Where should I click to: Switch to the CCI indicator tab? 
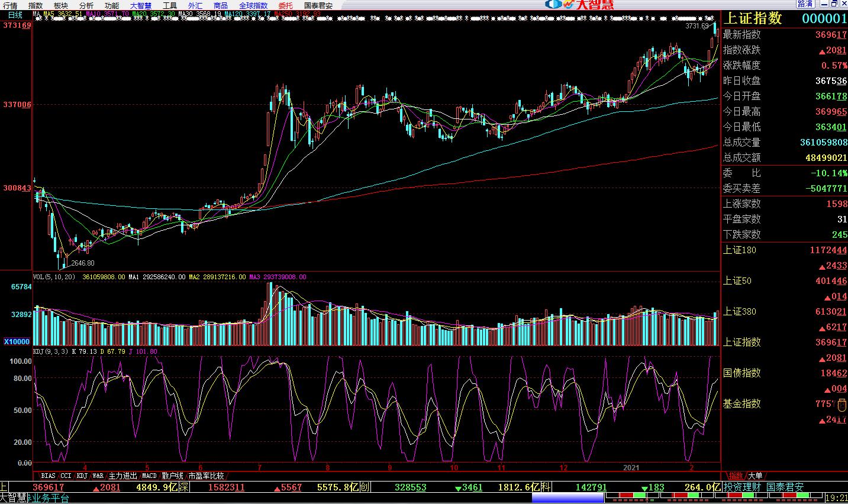[x=66, y=476]
